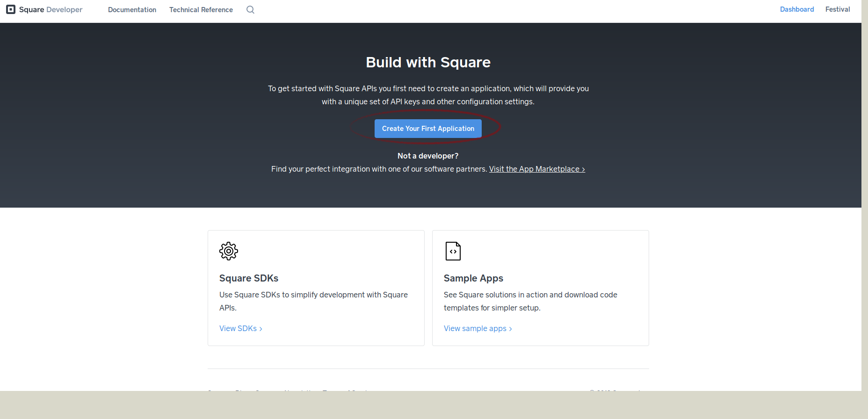Click the Sample Apps heading
868x419 pixels.
[x=473, y=278]
